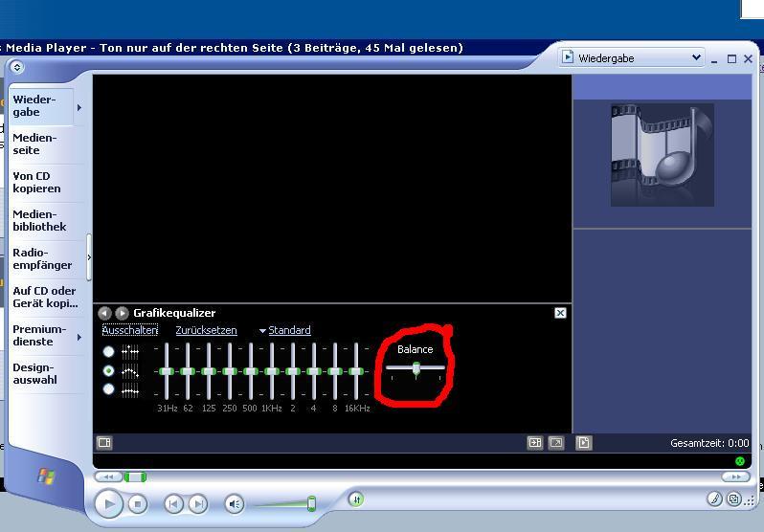
Task: Click the fast forward button on seek bar
Action: point(735,477)
